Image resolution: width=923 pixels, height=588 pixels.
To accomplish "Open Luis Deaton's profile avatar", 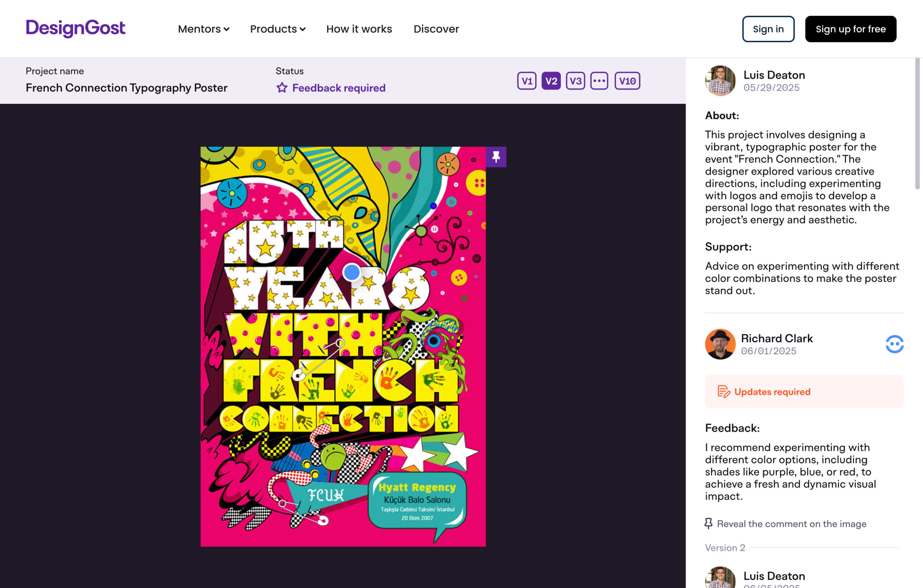I will click(x=720, y=81).
